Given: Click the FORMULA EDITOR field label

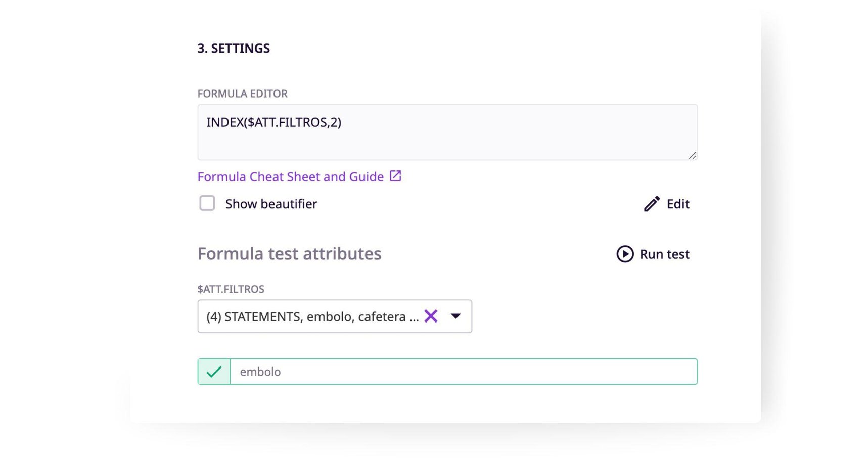Looking at the screenshot, I should (x=242, y=94).
